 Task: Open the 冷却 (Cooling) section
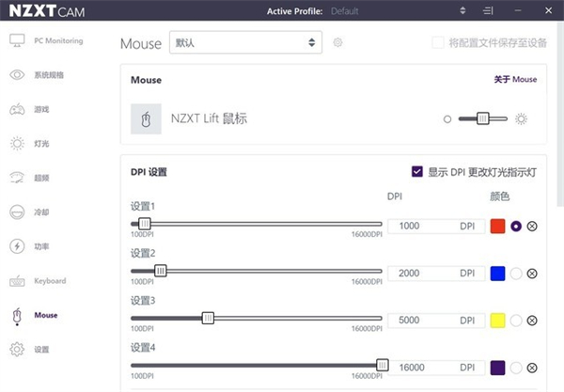39,212
